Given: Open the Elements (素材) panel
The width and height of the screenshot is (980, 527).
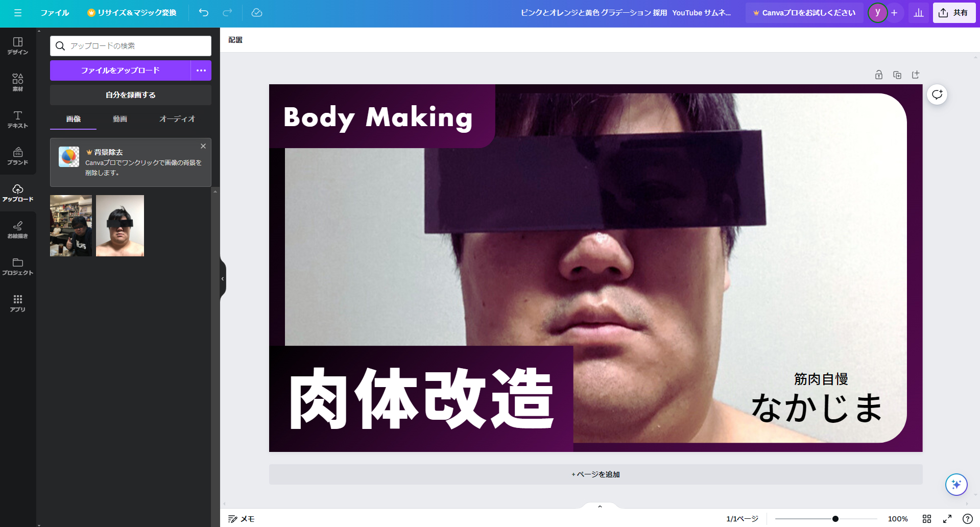Looking at the screenshot, I should (x=18, y=82).
